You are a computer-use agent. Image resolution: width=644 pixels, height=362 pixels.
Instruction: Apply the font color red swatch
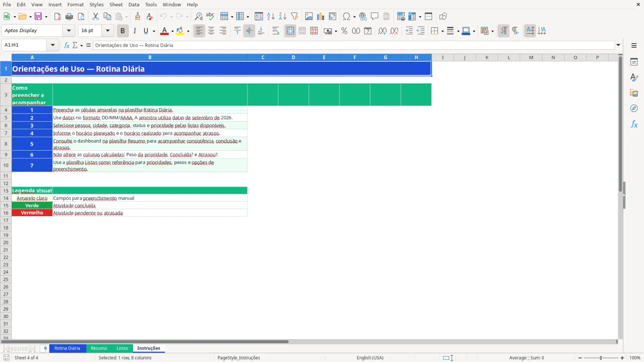click(165, 31)
